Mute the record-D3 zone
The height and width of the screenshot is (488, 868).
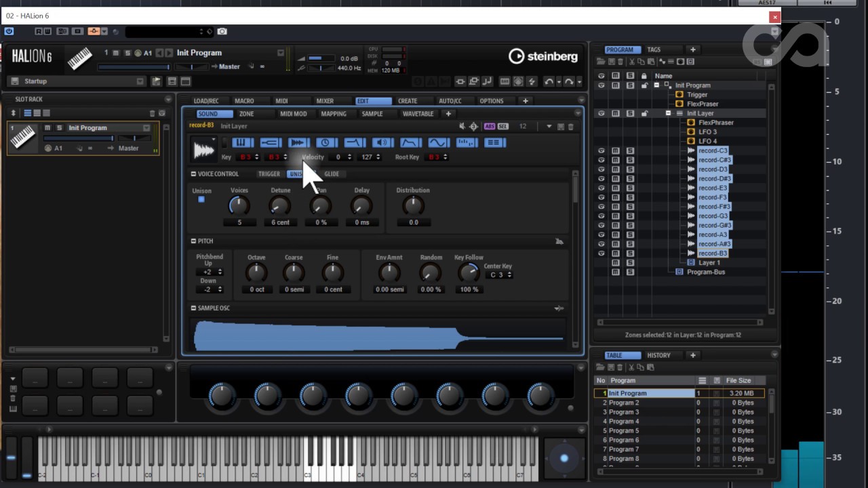[x=616, y=169]
